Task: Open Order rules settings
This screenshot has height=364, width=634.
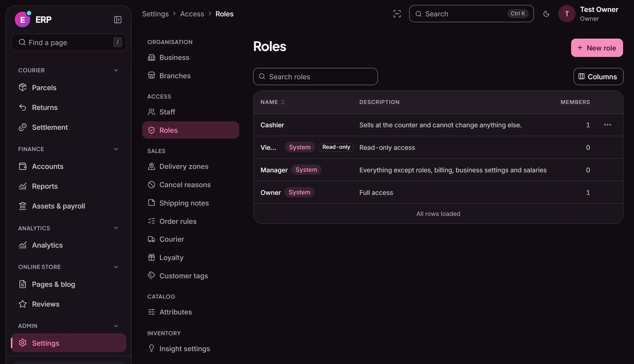Action: point(190,221)
